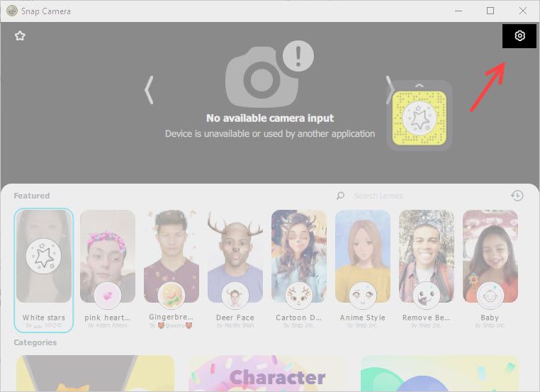This screenshot has height=392, width=540.
Task: Collapse the Snapcode panel chevron
Action: click(419, 86)
